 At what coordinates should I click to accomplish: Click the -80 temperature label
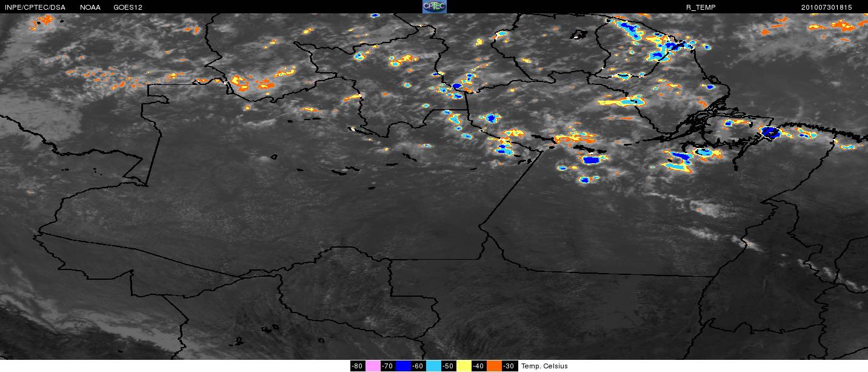tap(358, 366)
